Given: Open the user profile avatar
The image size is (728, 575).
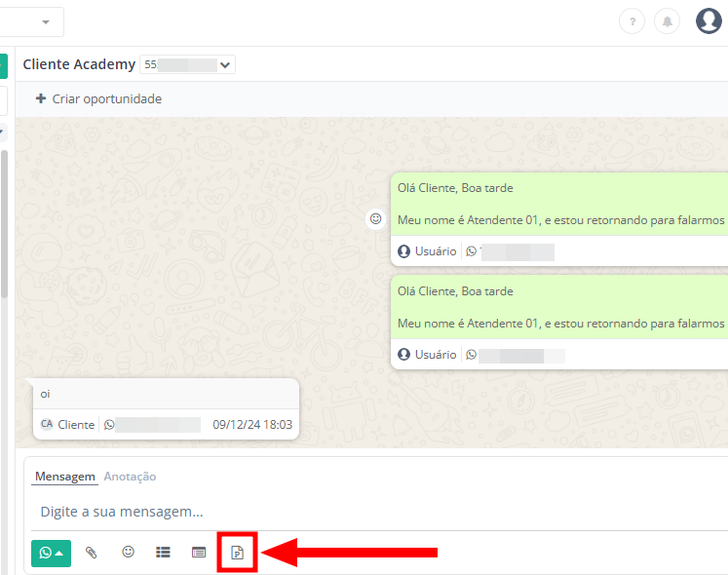Looking at the screenshot, I should click(709, 20).
